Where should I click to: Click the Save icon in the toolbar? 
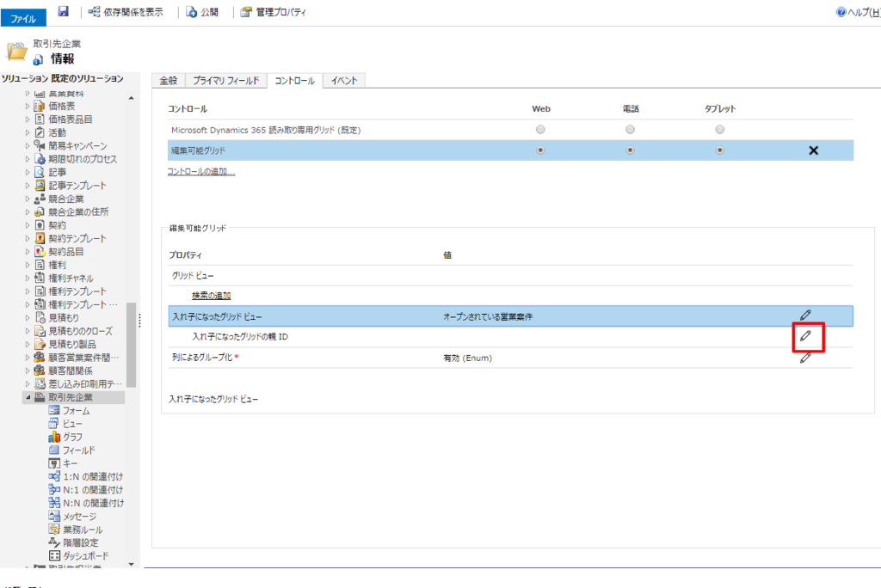coord(64,12)
